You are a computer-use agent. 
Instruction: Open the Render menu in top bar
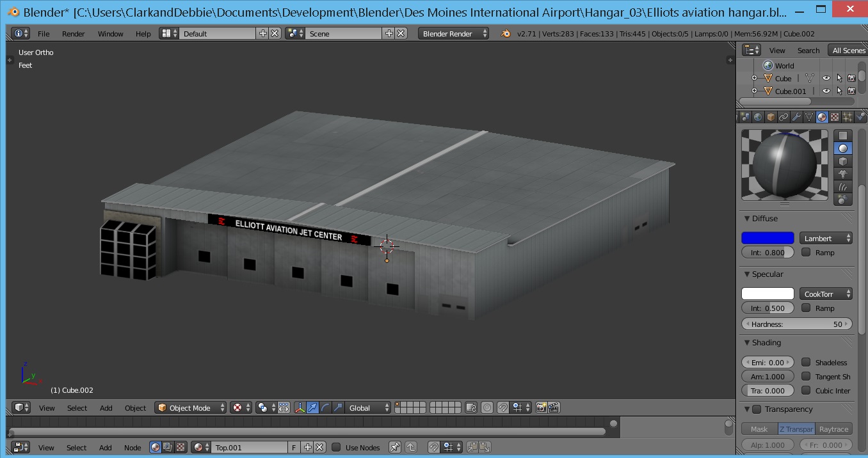[73, 33]
